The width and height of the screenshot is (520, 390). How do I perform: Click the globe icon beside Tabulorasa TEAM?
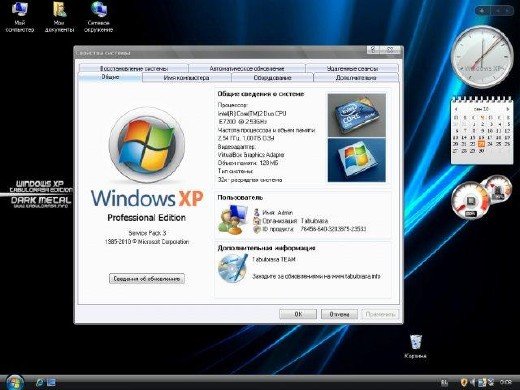coord(233,268)
